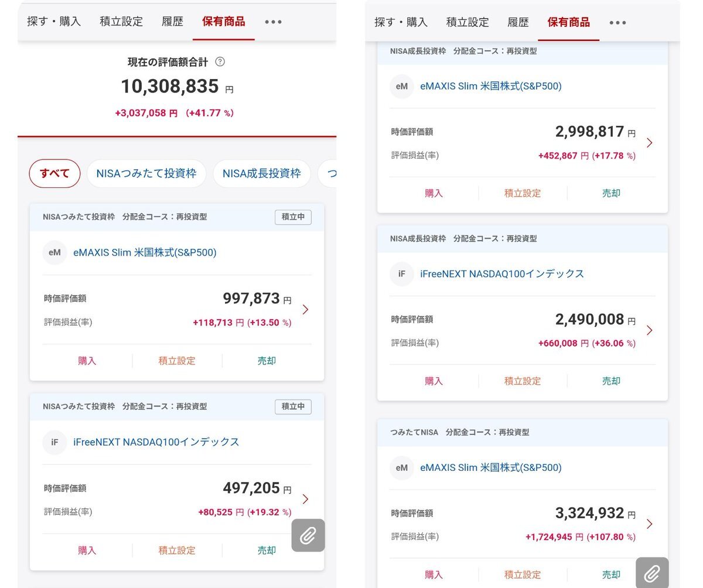703x588 pixels.
Task: Open the ••• more menu in the right screenshot
Action: (x=617, y=22)
